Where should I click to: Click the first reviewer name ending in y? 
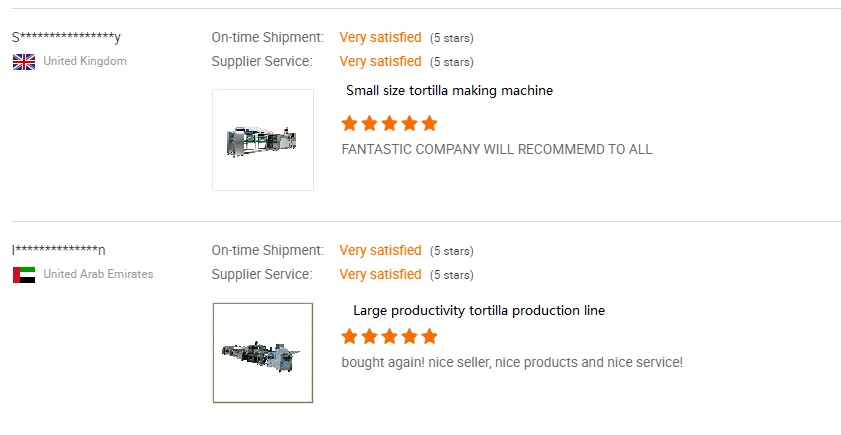point(66,38)
